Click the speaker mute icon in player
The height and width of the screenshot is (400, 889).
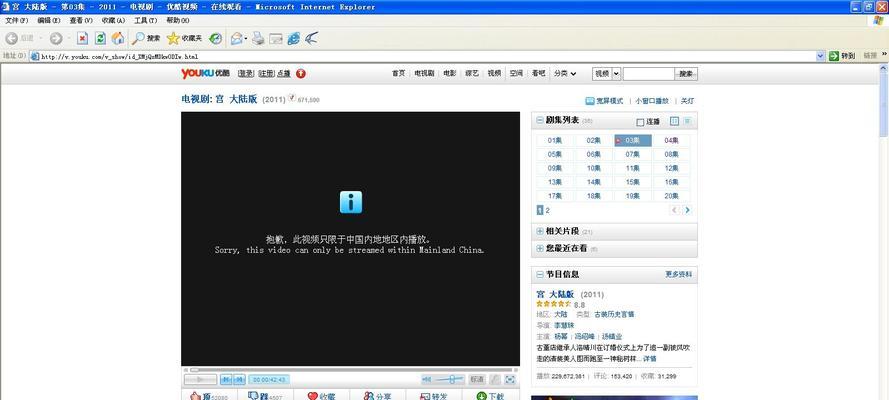(x=426, y=380)
